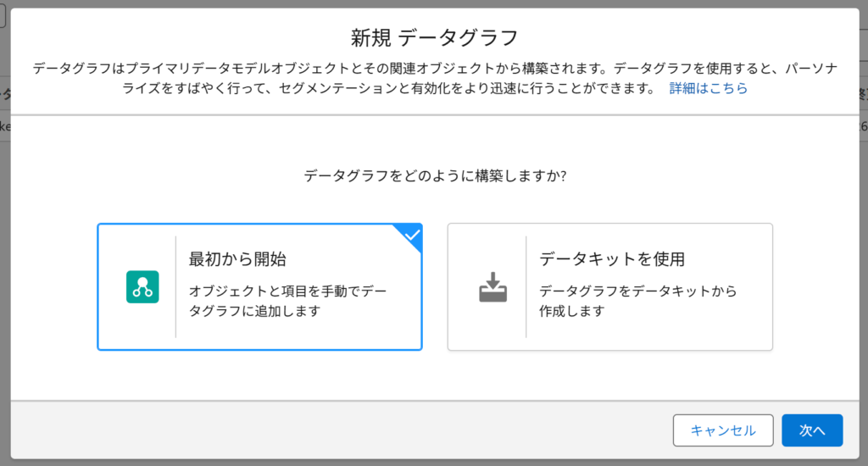
Task: Click text オブジェクトと項目を手動でデータグラフに追加します
Action: pyautogui.click(x=288, y=301)
